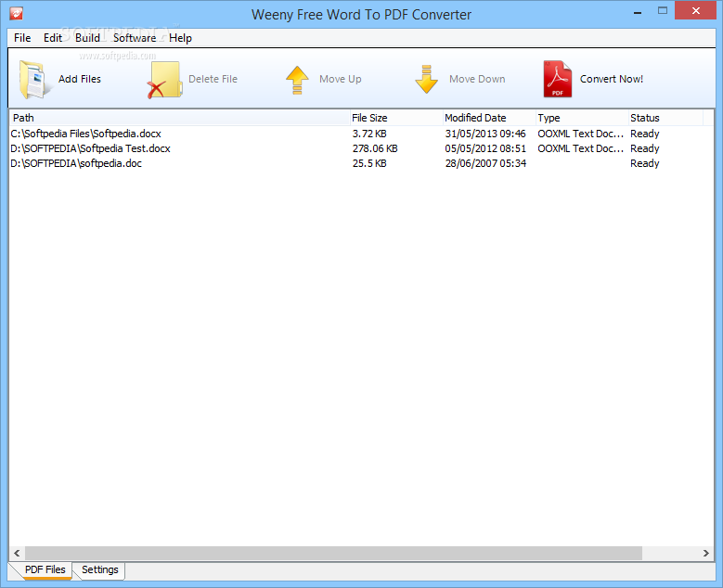Switch to the Settings tab
Viewport: 723px width, 588px height.
[x=99, y=569]
